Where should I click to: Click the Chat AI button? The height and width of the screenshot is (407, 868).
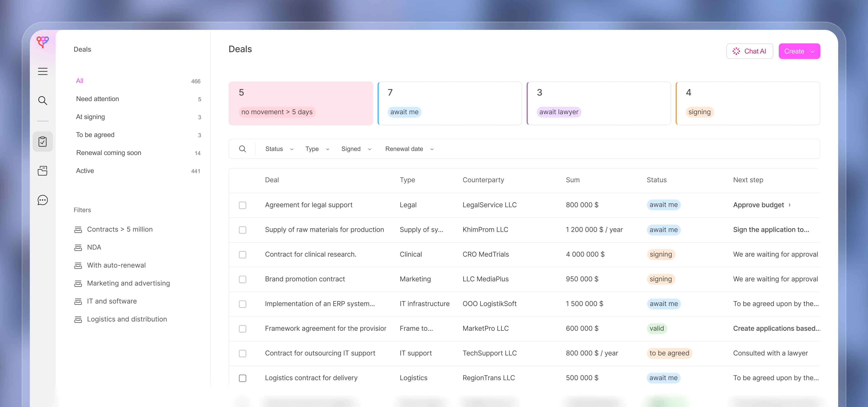[749, 51]
